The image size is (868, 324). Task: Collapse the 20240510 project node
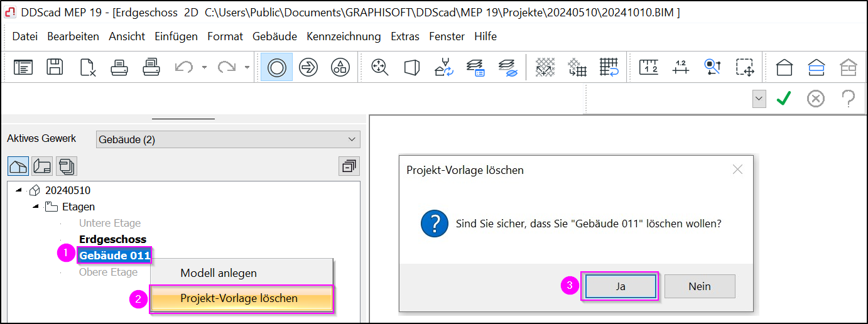click(18, 190)
